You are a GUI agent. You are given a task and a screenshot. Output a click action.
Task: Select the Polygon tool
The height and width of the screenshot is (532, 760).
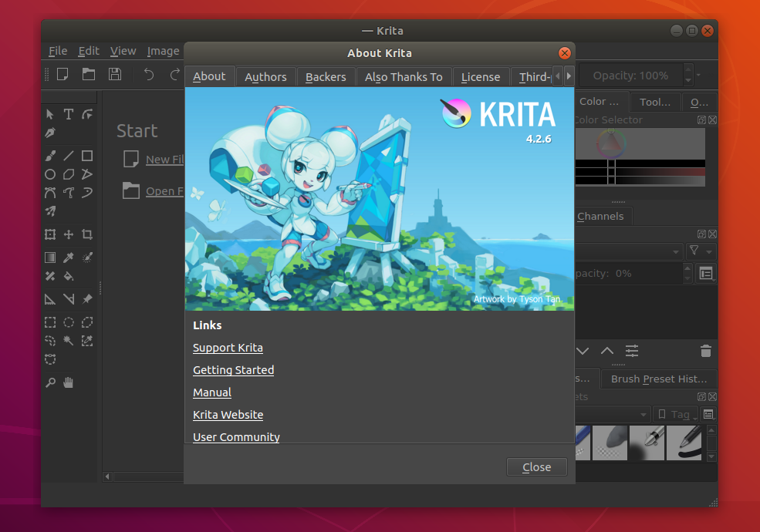(x=69, y=174)
